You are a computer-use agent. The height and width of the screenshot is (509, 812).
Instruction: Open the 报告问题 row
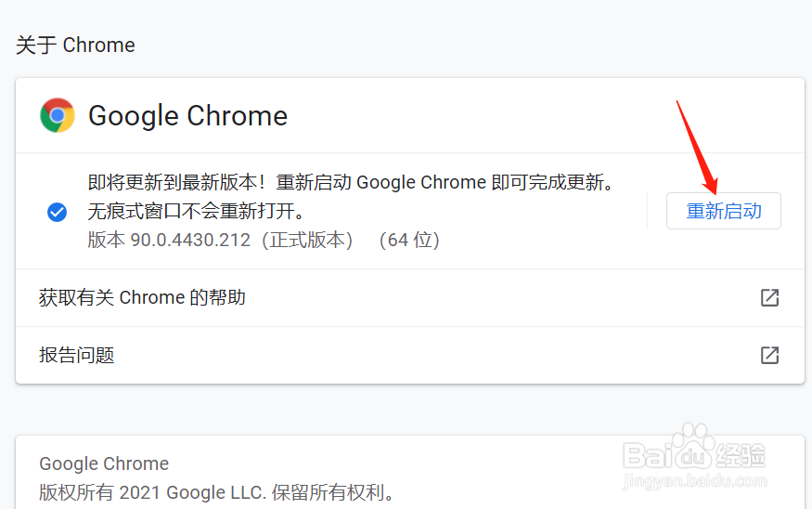[77, 355]
